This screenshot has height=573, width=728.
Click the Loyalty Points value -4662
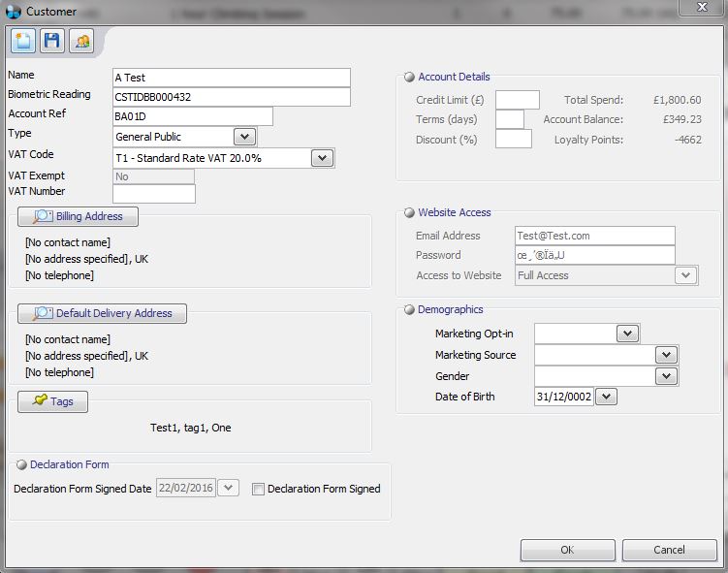[x=688, y=140]
